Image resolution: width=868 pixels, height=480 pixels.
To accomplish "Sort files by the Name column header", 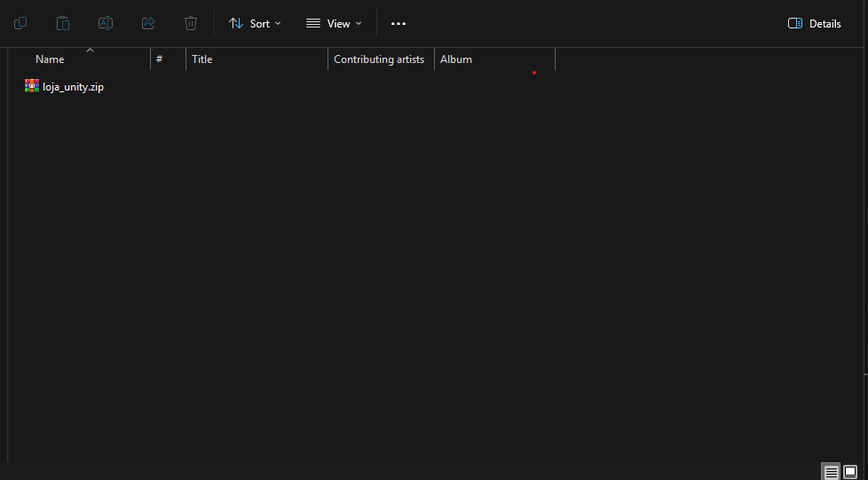I will (x=51, y=59).
